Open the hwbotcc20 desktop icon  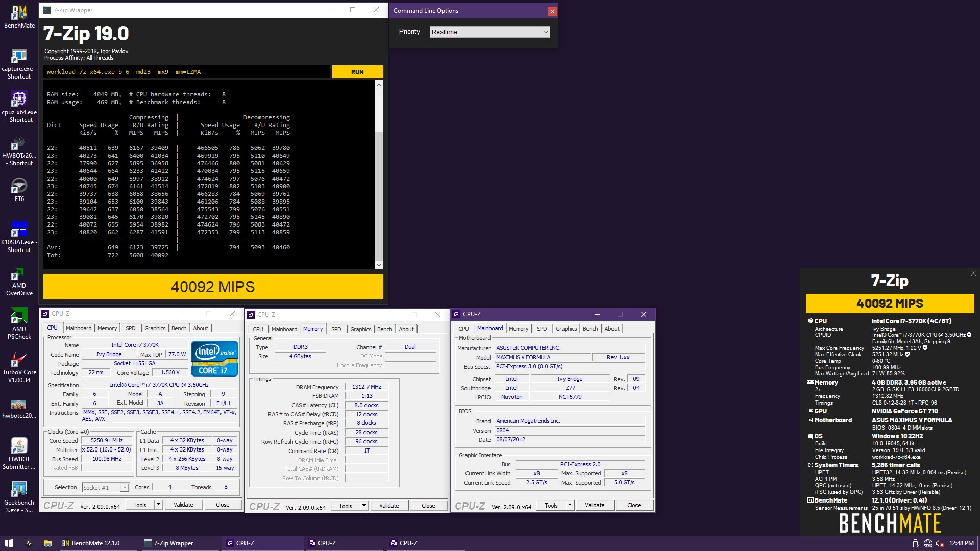19,408
